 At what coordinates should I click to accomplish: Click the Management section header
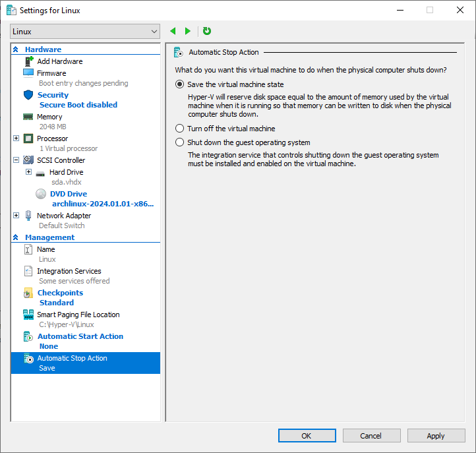(x=50, y=237)
